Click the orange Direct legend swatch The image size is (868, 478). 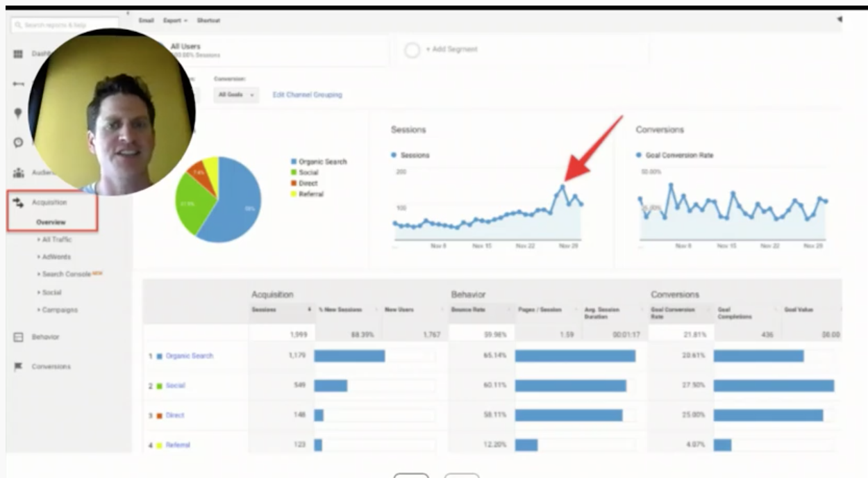point(294,183)
